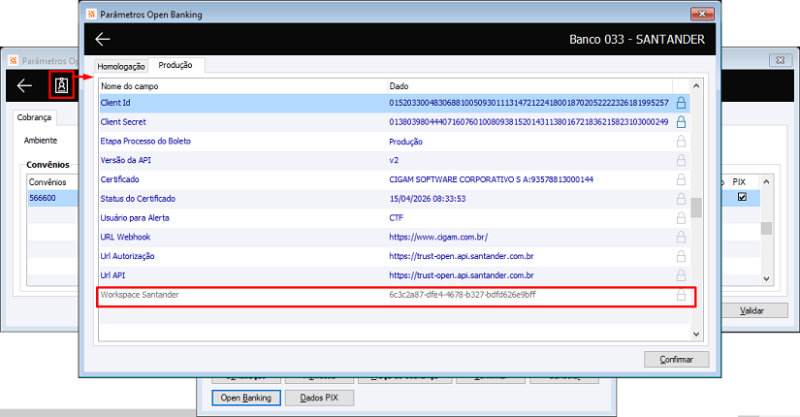Click the parameters list scrollbar thumb
This screenshot has width=800, height=417.
point(696,208)
